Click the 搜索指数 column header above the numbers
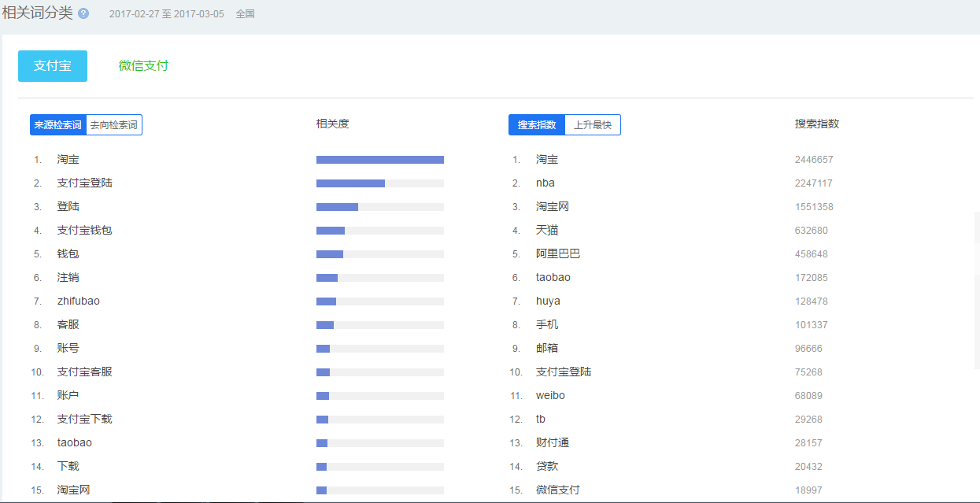The image size is (980, 503). click(x=817, y=124)
